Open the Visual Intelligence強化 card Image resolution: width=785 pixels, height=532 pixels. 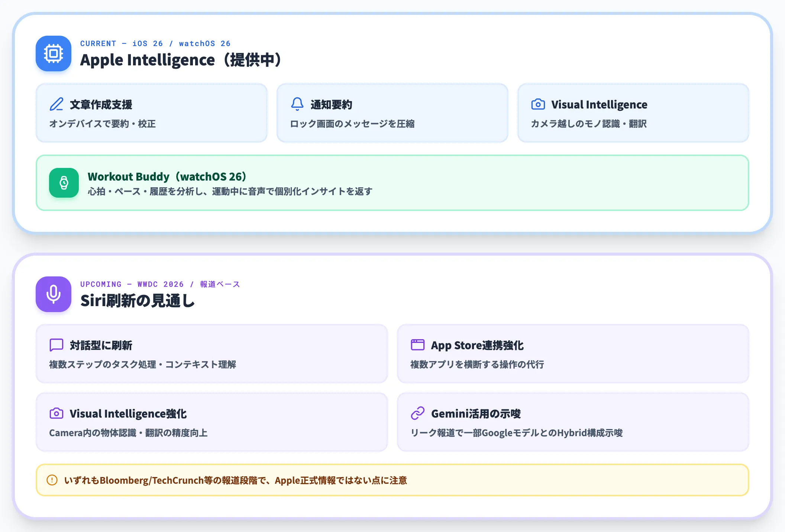click(x=212, y=422)
